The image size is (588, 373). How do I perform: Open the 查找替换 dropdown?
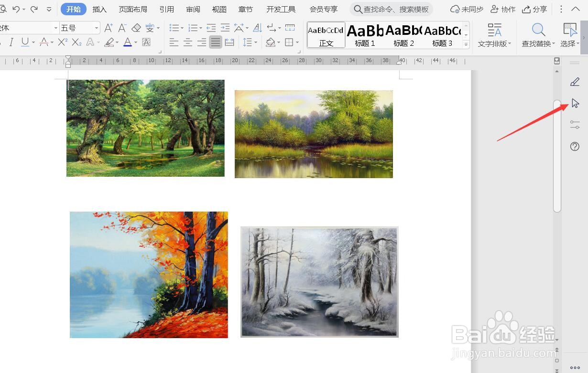(538, 43)
